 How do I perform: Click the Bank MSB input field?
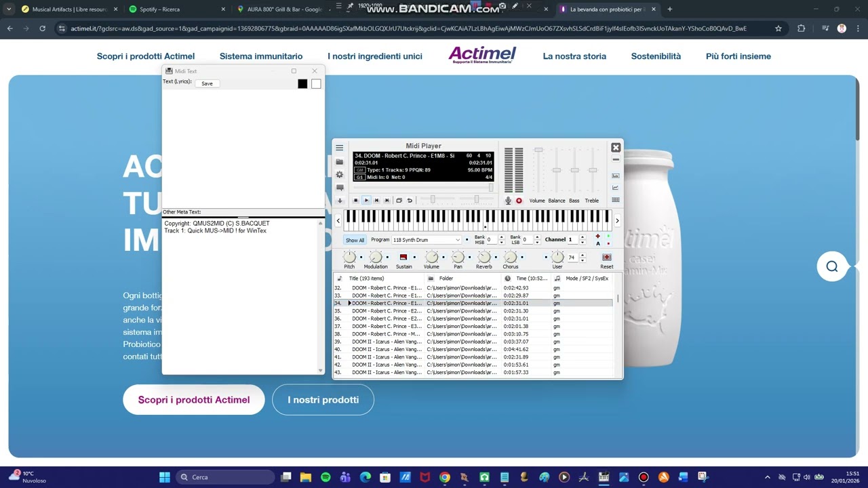492,240
